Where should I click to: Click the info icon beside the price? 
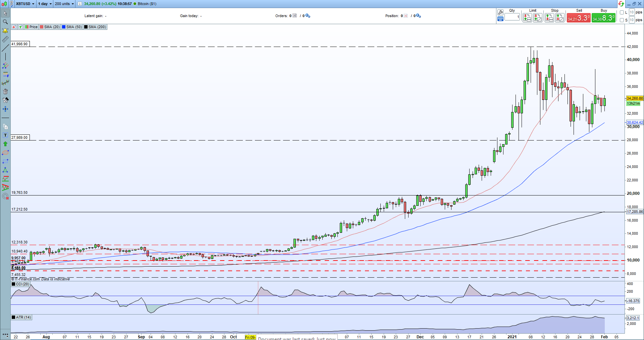click(x=80, y=4)
